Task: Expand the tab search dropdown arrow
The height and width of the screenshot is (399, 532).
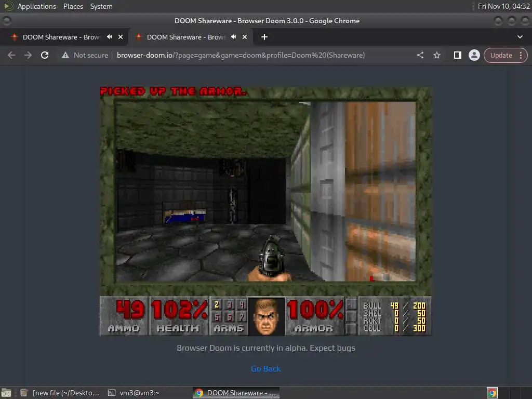Action: [x=520, y=37]
